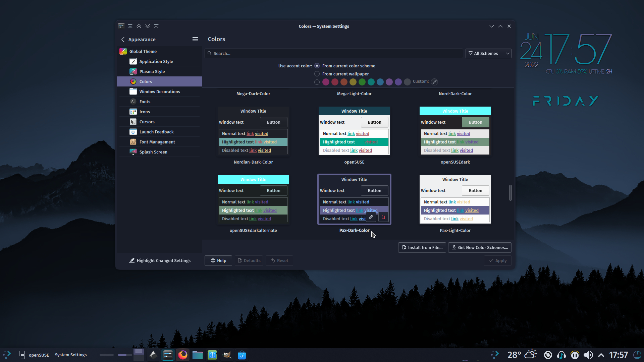644x362 pixels.
Task: Go back from Appearance with the arrow
Action: [x=123, y=40]
